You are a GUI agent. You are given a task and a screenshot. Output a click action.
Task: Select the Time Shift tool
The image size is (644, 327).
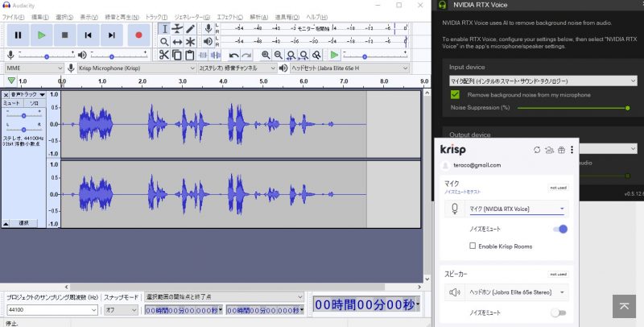[x=177, y=42]
